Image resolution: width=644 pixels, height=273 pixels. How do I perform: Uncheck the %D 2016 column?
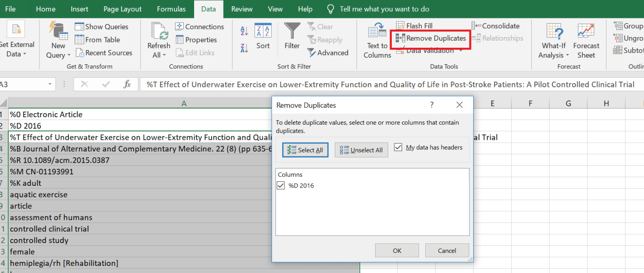click(x=280, y=185)
